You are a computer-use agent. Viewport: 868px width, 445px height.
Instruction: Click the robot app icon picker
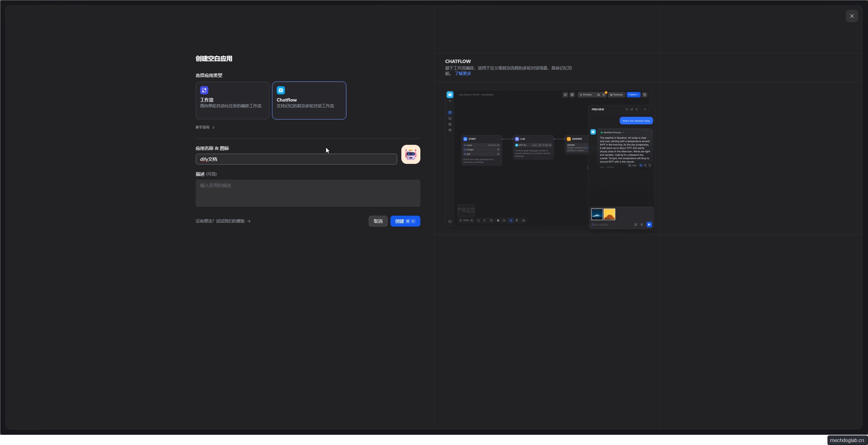point(411,154)
